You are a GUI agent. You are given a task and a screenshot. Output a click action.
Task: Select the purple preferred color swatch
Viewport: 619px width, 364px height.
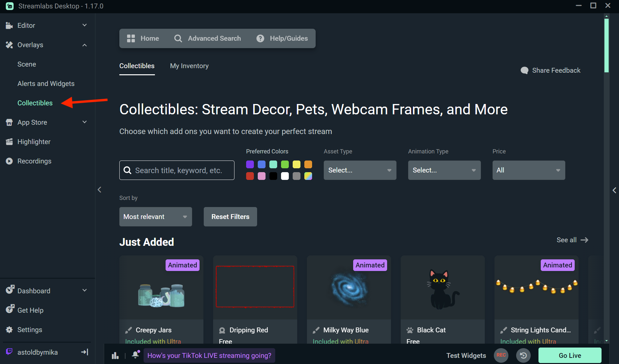(250, 164)
